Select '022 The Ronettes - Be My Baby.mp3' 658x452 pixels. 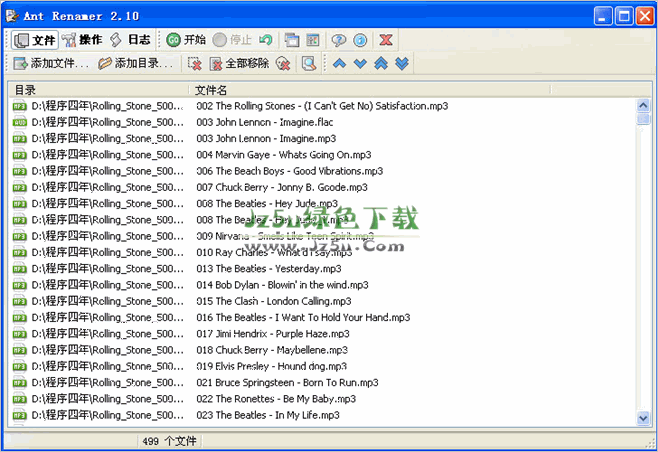[x=276, y=399]
